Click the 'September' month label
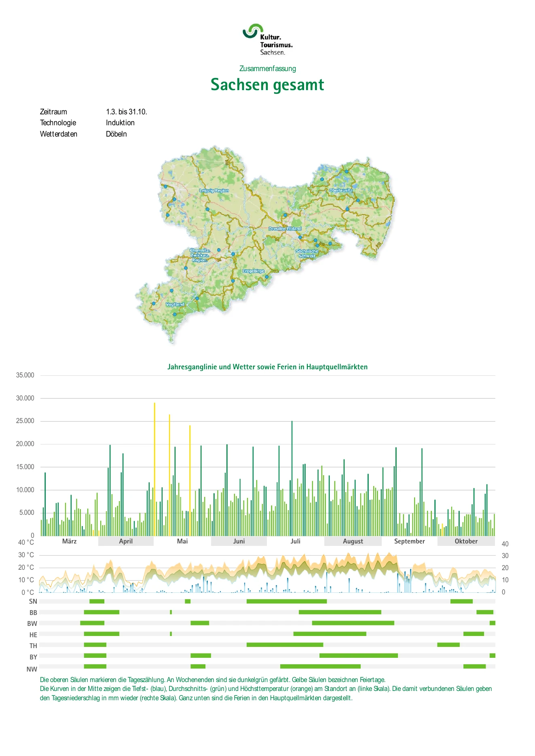Image resolution: width=535 pixels, height=756 pixels. point(410,541)
